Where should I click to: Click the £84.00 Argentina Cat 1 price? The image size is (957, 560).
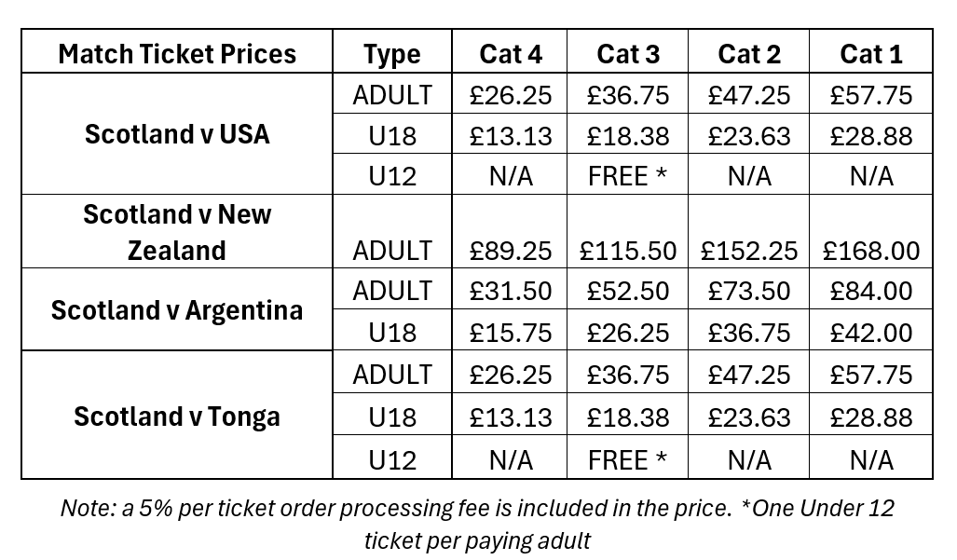coord(871,291)
